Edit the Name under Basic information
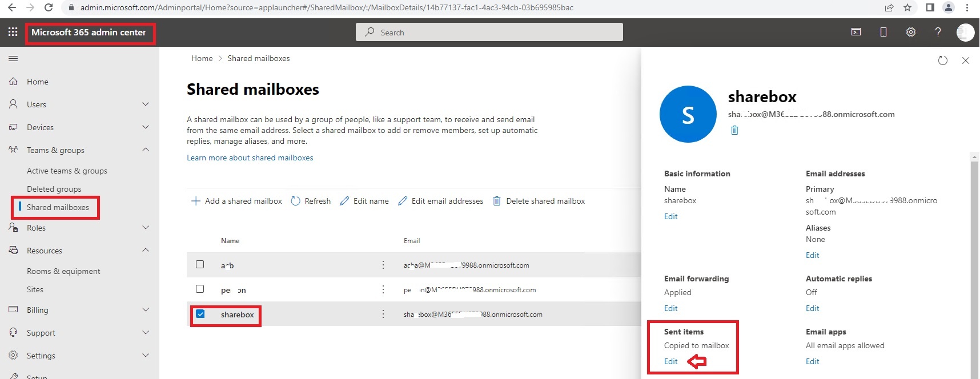Viewport: 980px width, 379px height. pyautogui.click(x=671, y=216)
